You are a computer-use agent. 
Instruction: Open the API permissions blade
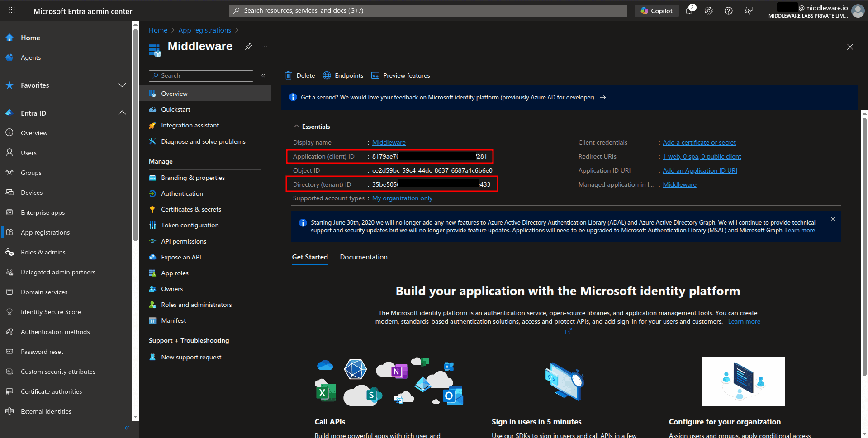(183, 241)
